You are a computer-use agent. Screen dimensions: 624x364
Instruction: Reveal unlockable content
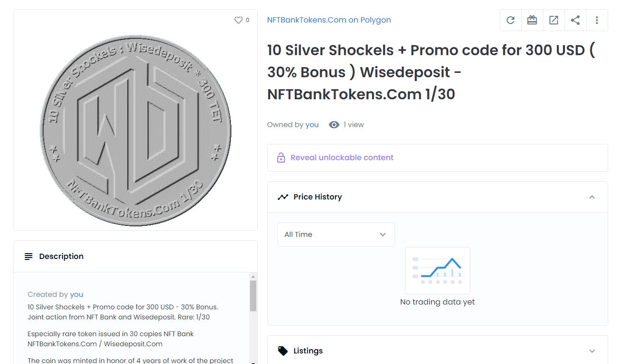coord(342,158)
